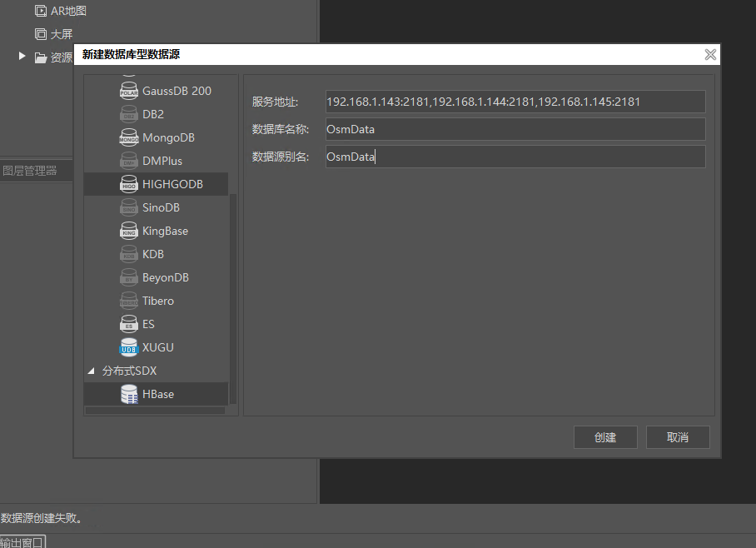Select the ES database icon
The width and height of the screenshot is (756, 548).
click(128, 324)
